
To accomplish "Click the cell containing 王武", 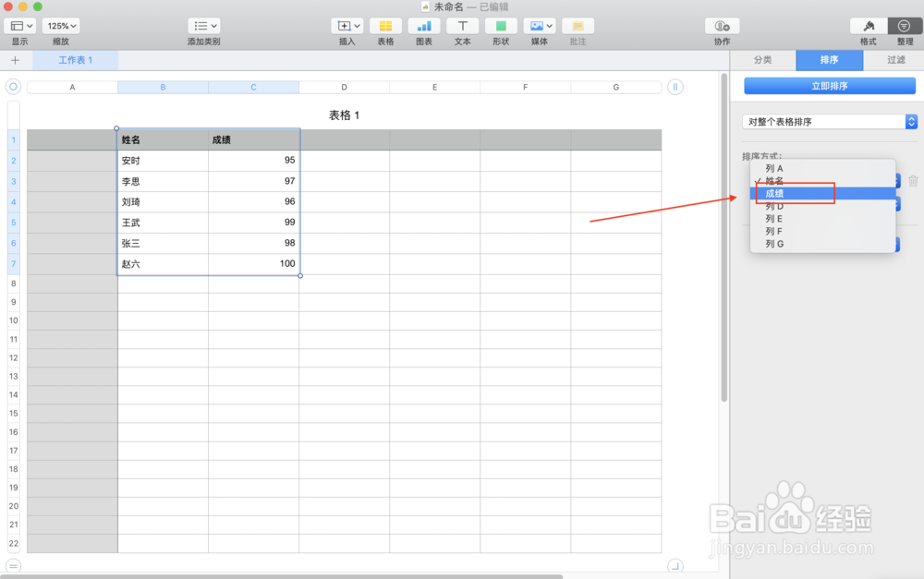I will 164,223.
